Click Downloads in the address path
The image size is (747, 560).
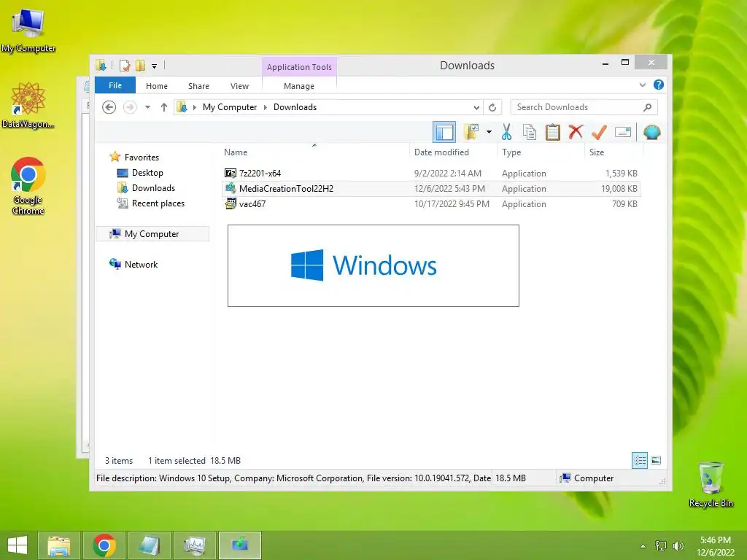point(295,107)
